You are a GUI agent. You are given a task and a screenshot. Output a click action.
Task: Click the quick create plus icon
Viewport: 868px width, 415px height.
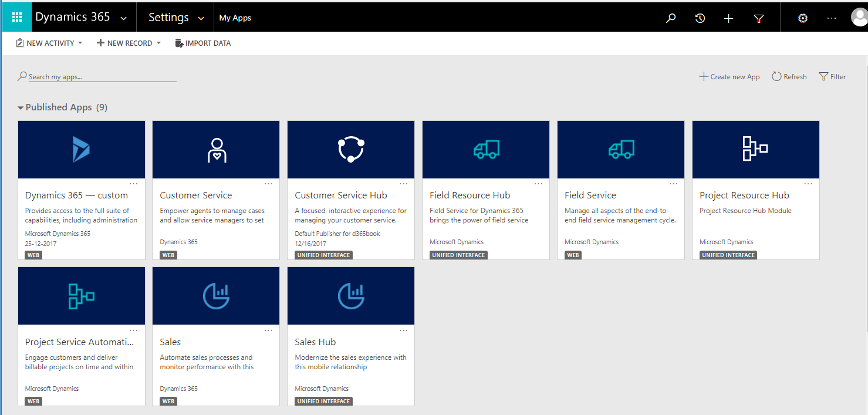[x=729, y=18]
